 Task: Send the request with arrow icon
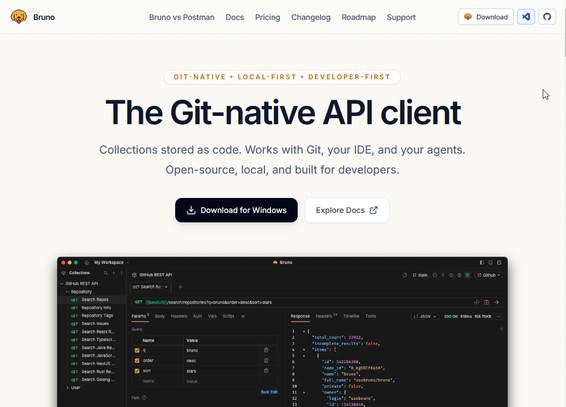point(497,302)
